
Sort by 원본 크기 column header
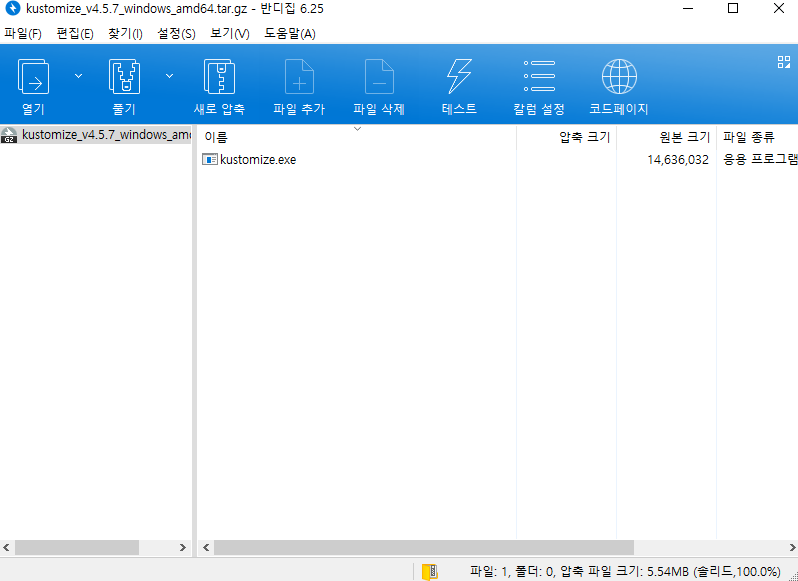(x=666, y=137)
